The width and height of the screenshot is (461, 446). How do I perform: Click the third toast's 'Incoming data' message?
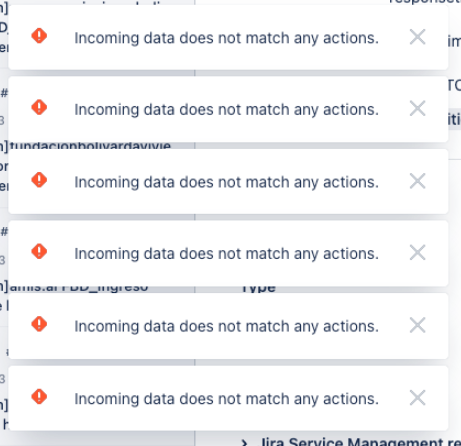point(226,182)
